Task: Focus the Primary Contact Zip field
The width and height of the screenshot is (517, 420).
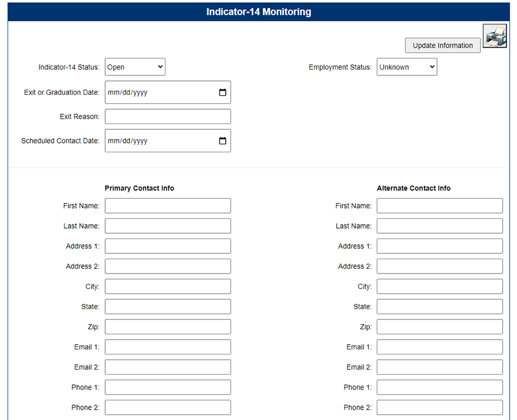Action: tap(168, 327)
